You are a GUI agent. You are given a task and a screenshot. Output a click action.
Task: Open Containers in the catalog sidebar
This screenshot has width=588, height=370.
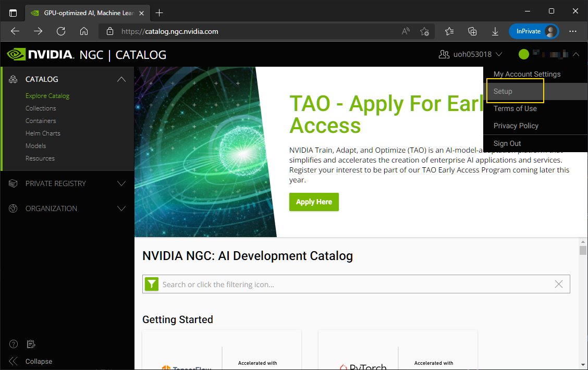tap(41, 121)
